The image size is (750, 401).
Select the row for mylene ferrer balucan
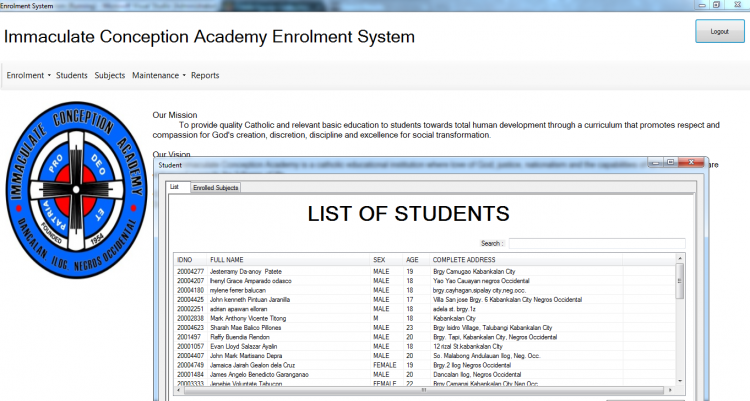point(425,290)
